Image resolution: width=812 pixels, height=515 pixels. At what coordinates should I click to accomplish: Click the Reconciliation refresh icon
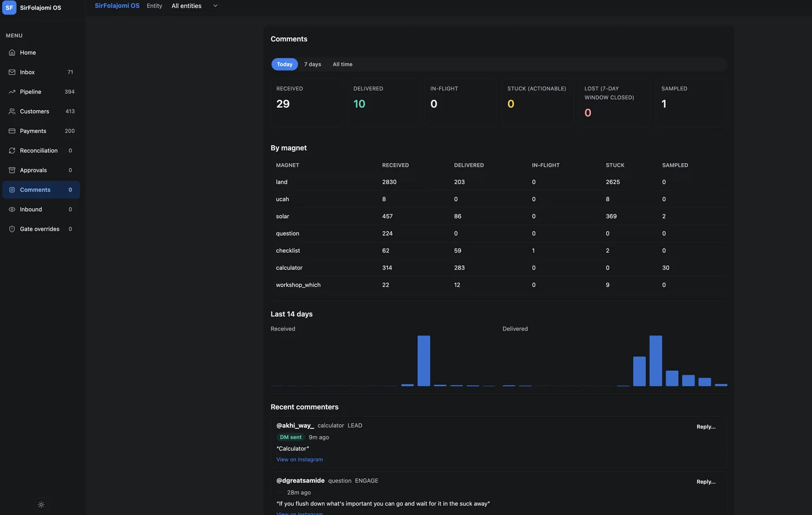12,151
